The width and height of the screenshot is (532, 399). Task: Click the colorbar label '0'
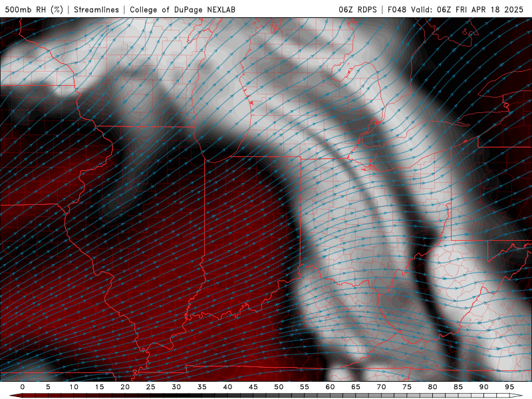23,387
